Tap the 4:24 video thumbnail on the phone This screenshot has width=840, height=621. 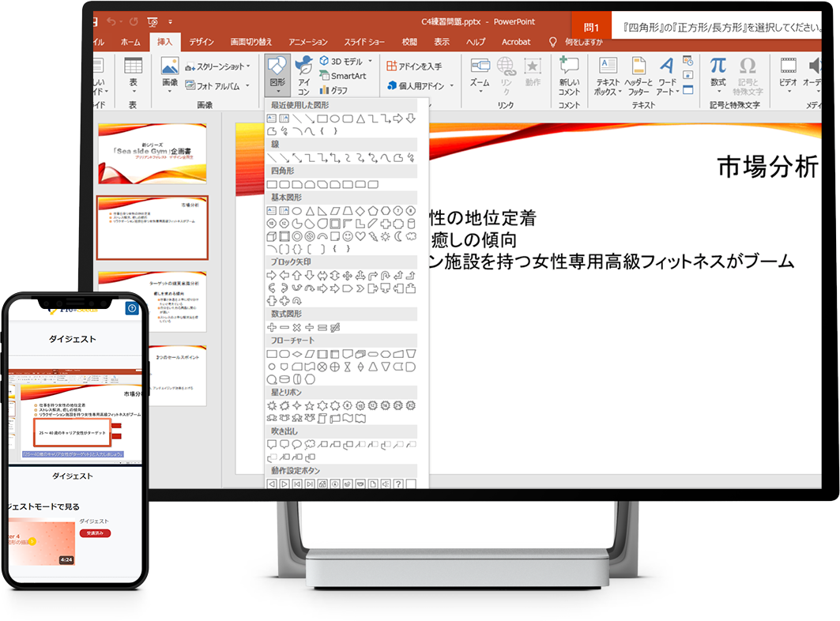pos(43,543)
